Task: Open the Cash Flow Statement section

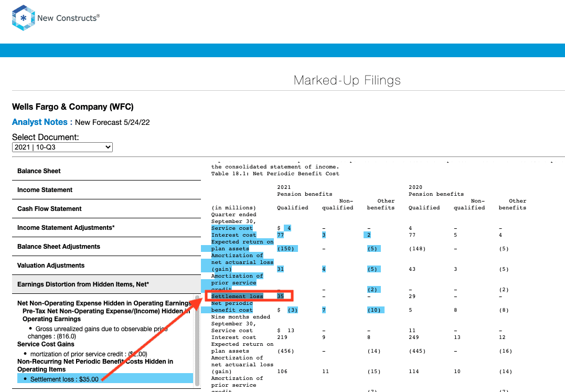Action: click(x=106, y=209)
